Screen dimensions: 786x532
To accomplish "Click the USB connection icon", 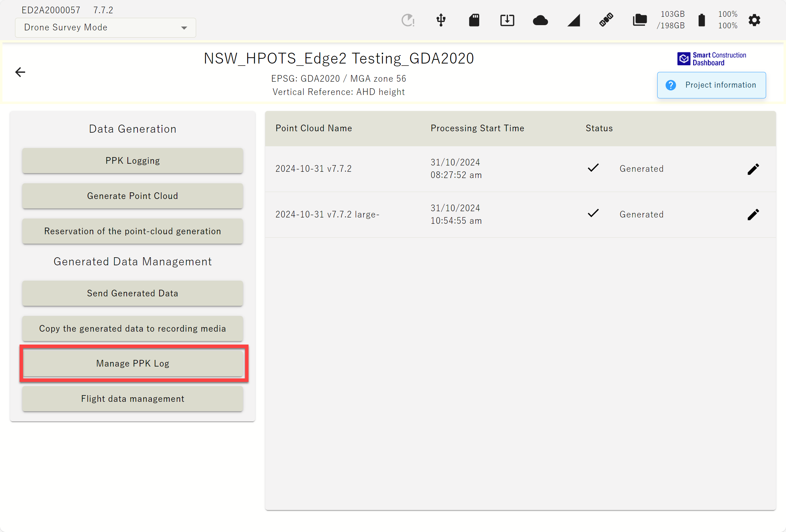I will pyautogui.click(x=441, y=20).
